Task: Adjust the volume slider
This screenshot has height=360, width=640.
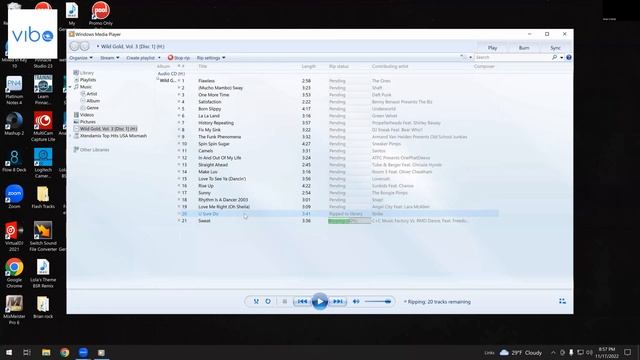Action: click(378, 302)
